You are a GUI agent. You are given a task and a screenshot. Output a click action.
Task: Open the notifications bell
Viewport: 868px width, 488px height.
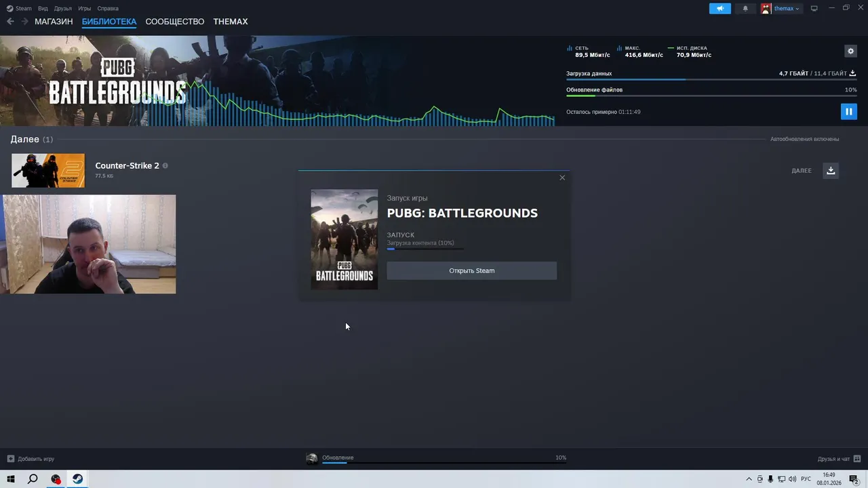tap(745, 8)
